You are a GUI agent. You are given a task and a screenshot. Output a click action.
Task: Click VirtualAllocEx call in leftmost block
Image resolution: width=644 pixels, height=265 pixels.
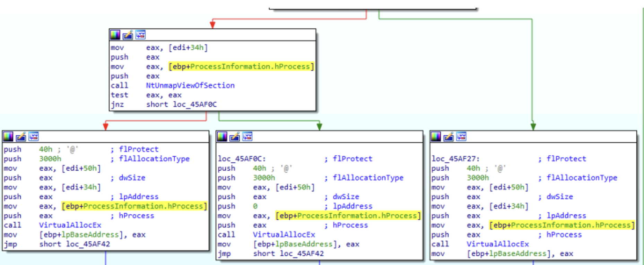pos(70,225)
